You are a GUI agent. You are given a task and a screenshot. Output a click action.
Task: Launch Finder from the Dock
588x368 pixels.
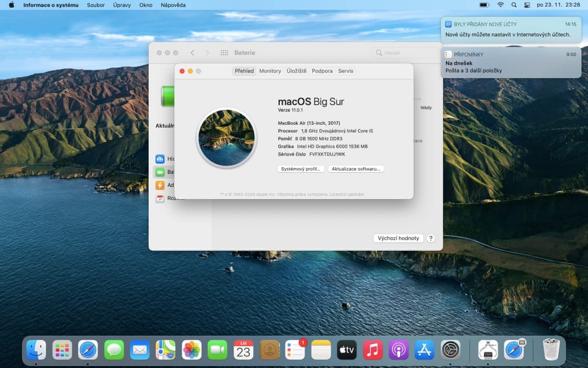(36, 350)
